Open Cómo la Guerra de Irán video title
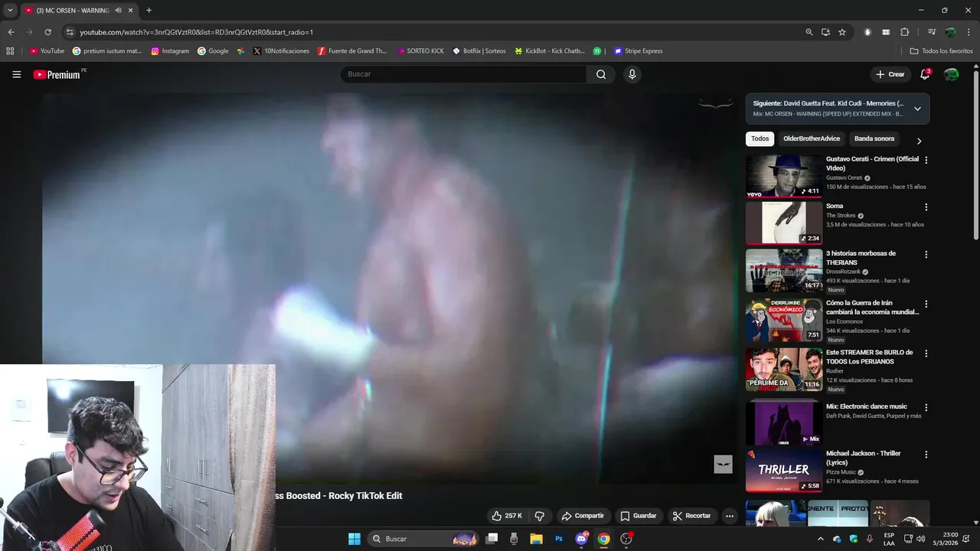The width and height of the screenshot is (980, 551). pyautogui.click(x=872, y=307)
